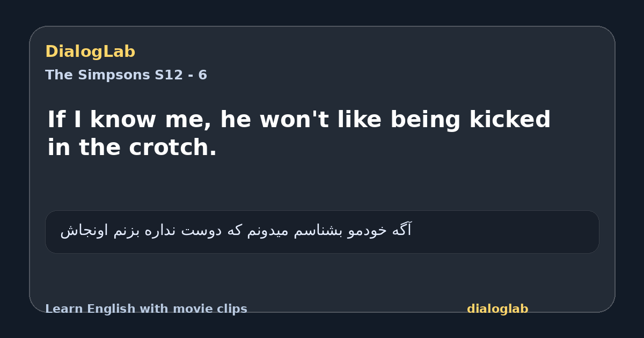Select The Simpsons S12 - 6 subtitle
The height and width of the screenshot is (338, 644).
click(126, 75)
